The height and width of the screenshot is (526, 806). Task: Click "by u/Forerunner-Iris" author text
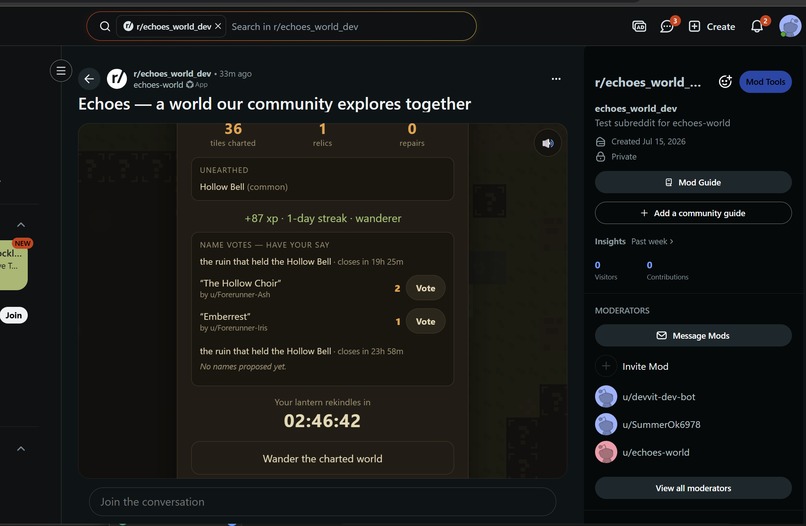click(233, 328)
